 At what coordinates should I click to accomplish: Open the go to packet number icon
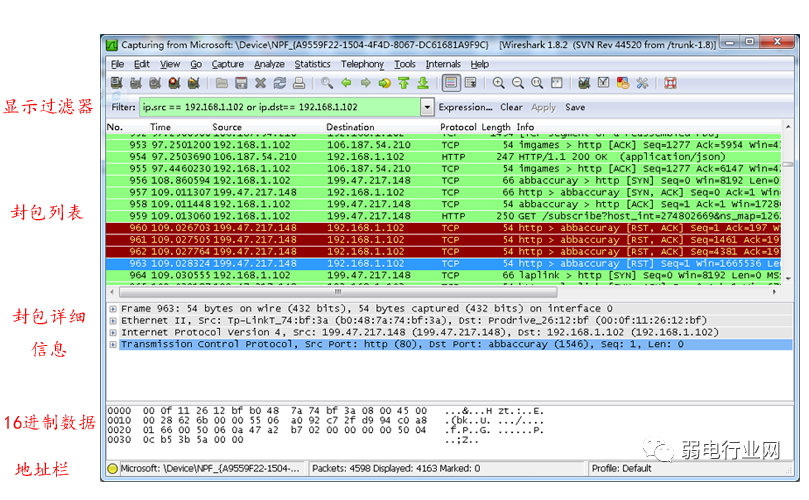click(x=384, y=83)
